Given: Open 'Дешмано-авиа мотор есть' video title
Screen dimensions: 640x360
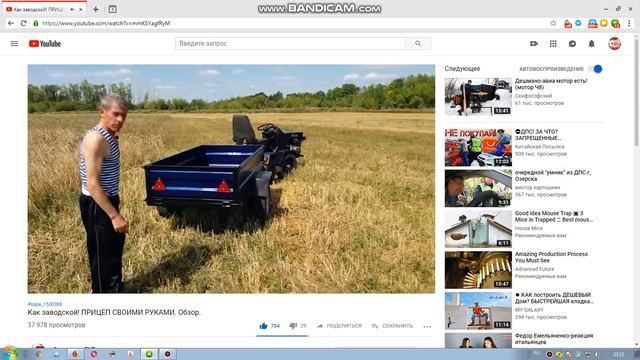Looking at the screenshot, I should pos(551,84).
